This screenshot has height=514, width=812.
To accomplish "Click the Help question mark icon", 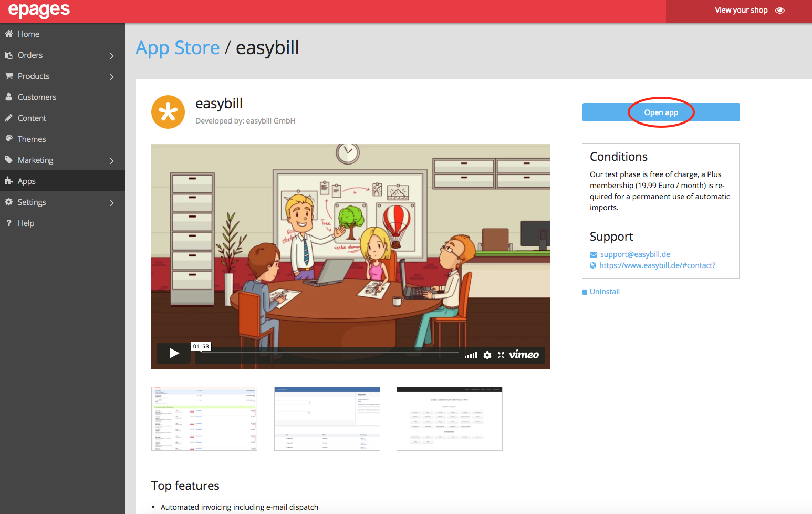I will 9,223.
